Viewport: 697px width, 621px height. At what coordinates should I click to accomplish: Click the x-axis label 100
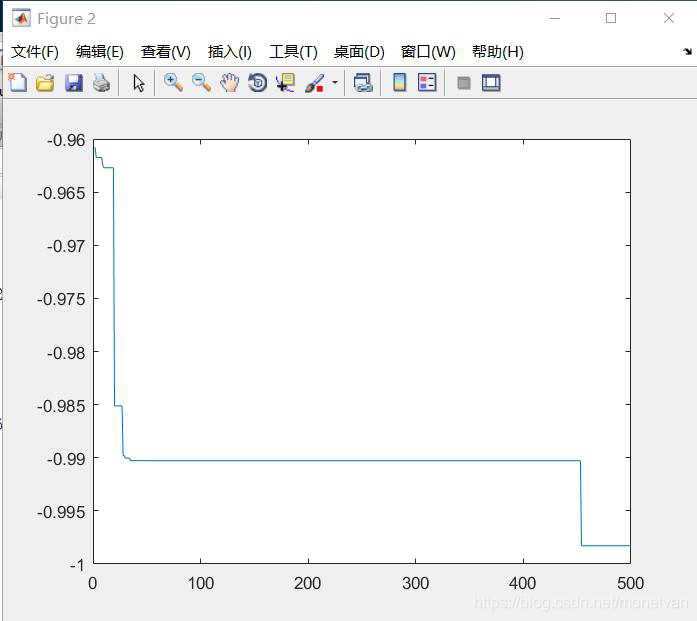(200, 583)
